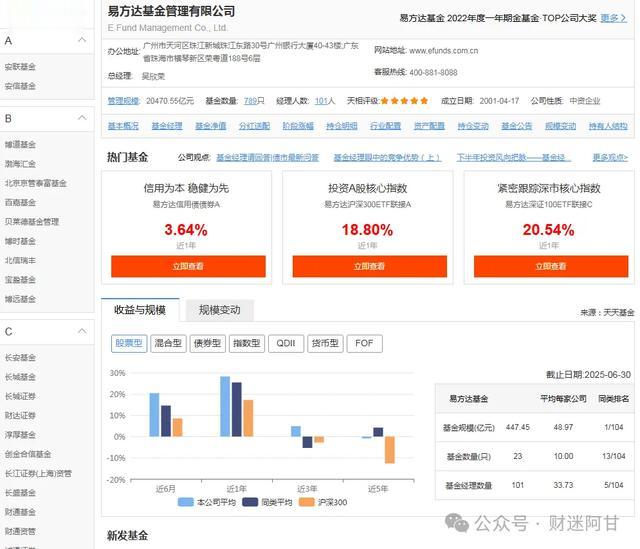Click the 789 fund count link
This screenshot has height=549, width=640.
[250, 101]
